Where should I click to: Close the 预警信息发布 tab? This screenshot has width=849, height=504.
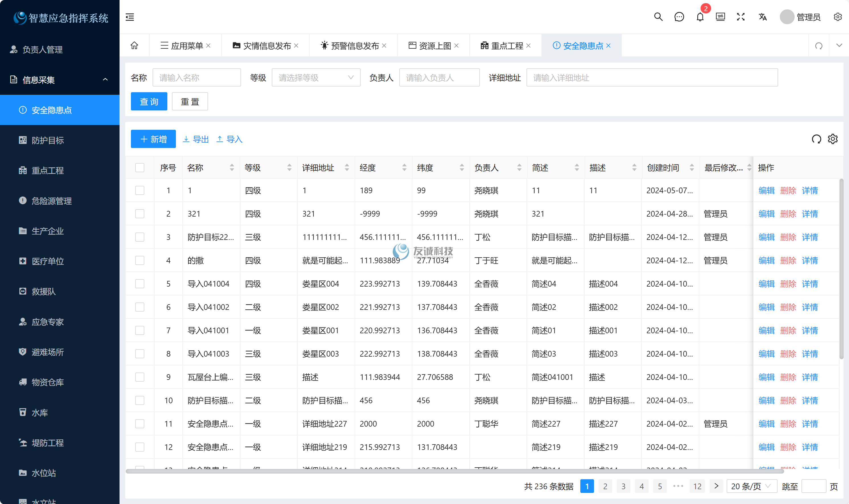384,46
